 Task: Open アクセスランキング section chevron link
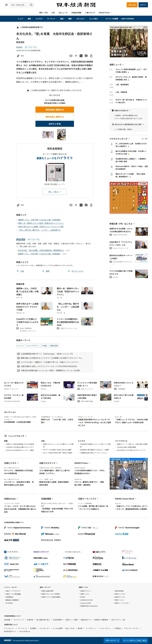coord(119,139)
